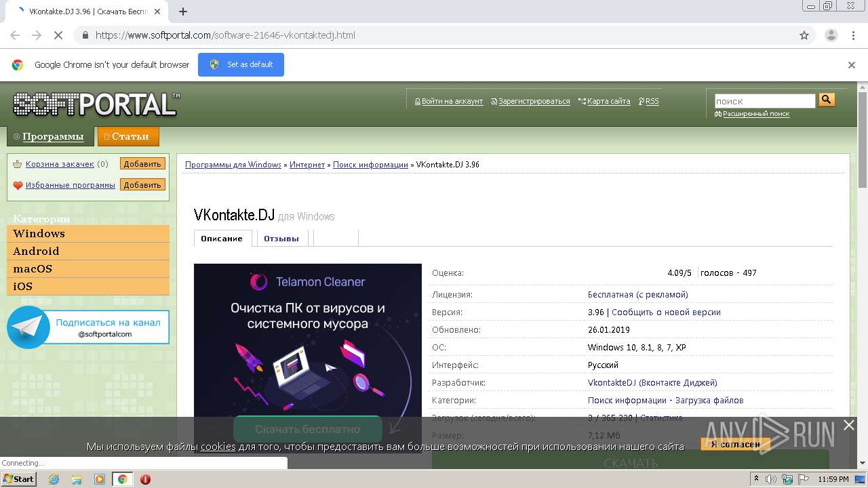The height and width of the screenshot is (488, 868).
Task: Click the address bar URL
Action: click(x=225, y=35)
